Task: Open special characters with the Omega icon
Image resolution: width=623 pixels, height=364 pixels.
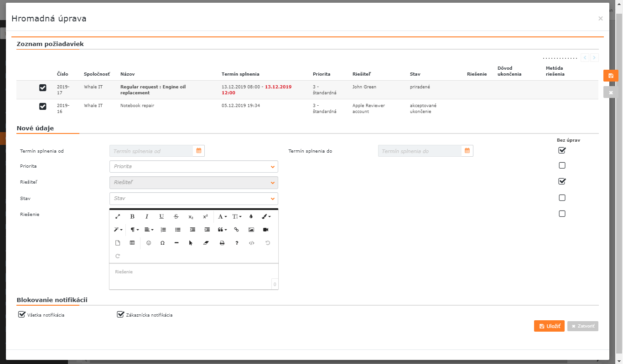Action: tap(162, 243)
